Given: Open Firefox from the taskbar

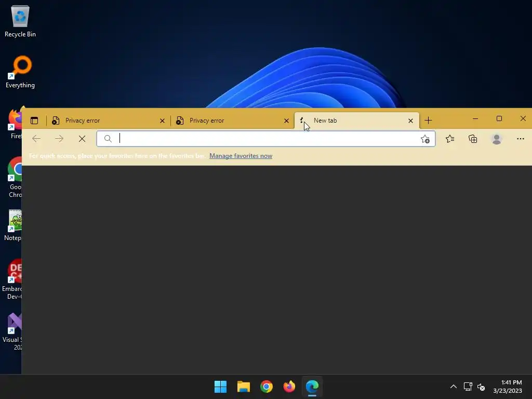Looking at the screenshot, I should 289,387.
